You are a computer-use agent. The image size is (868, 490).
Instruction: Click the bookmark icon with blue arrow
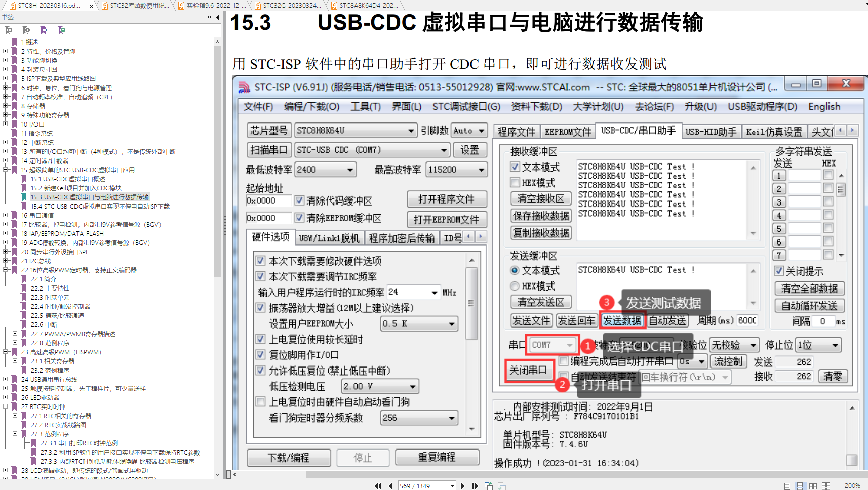click(x=44, y=30)
